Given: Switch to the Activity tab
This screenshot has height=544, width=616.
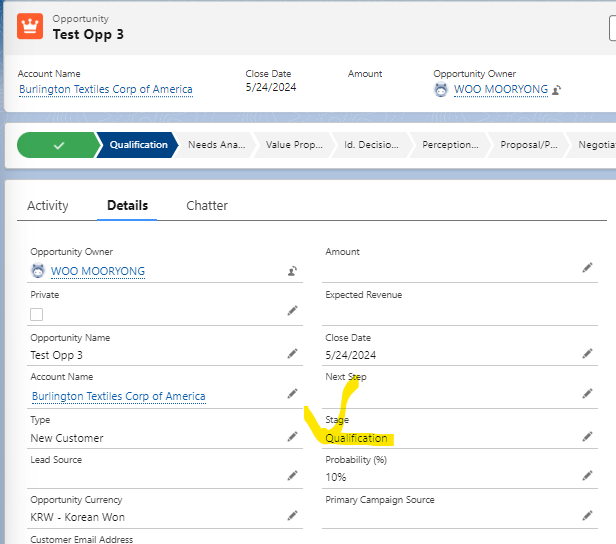Looking at the screenshot, I should pos(48,205).
